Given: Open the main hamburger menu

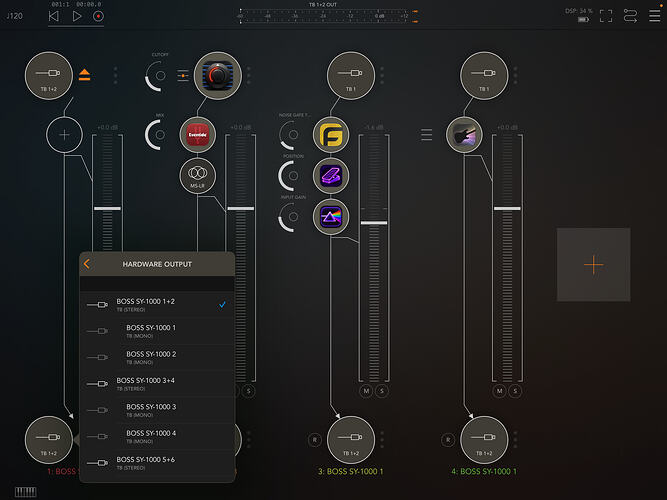Looking at the screenshot, I should [655, 16].
